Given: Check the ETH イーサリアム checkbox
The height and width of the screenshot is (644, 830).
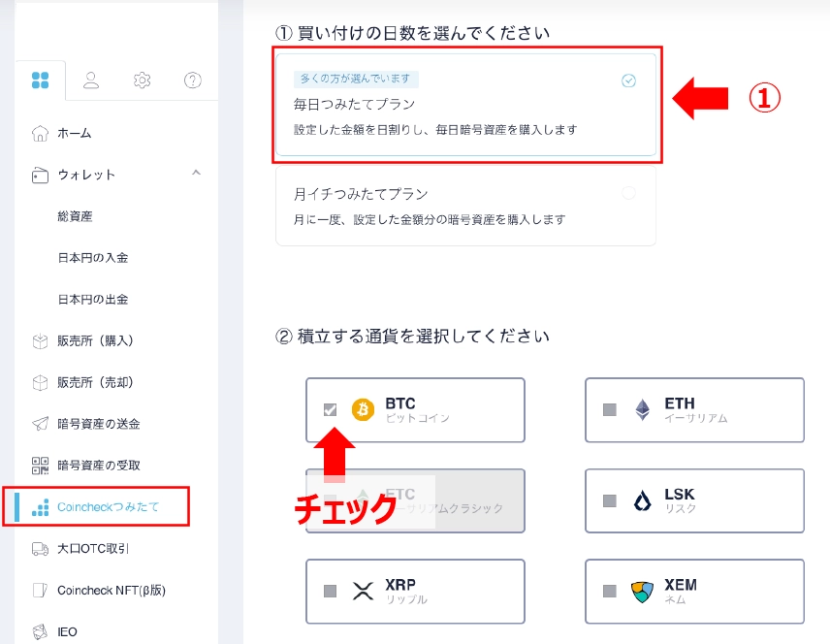Looking at the screenshot, I should pos(609,409).
